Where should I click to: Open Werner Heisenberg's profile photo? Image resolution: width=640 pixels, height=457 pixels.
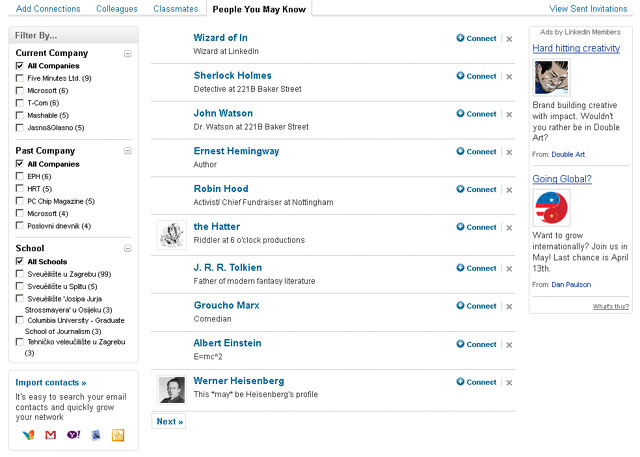[x=172, y=390]
